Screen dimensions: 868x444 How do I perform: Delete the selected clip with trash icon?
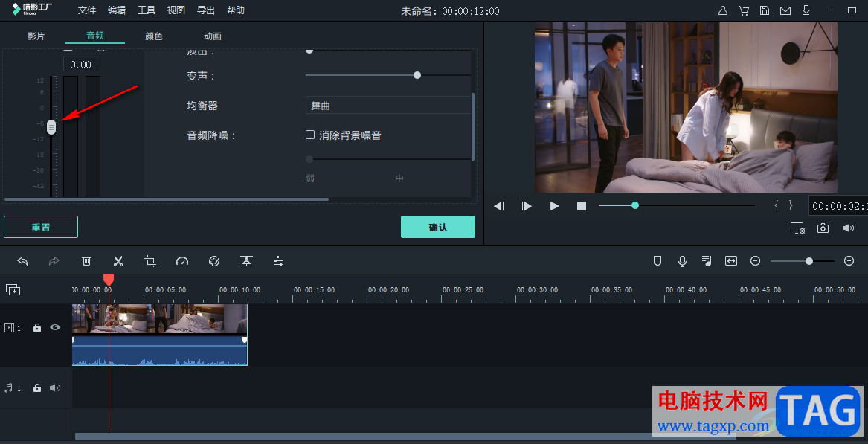pos(86,261)
